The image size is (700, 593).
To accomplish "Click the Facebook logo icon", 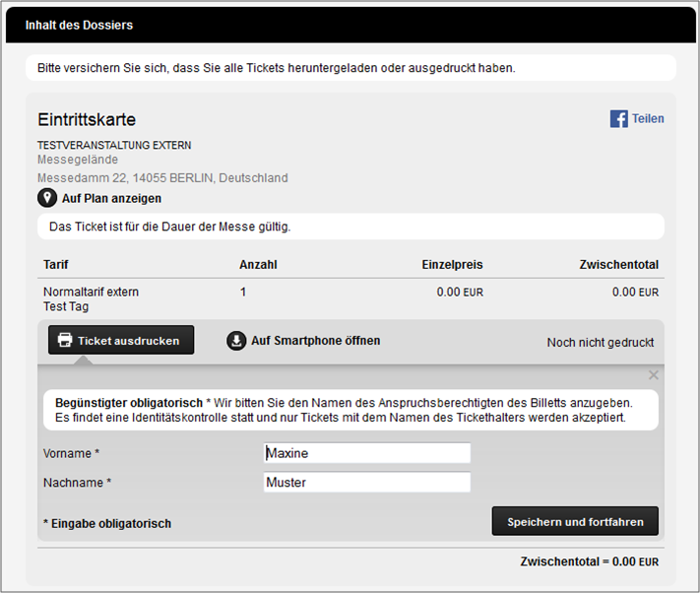I will (x=618, y=119).
